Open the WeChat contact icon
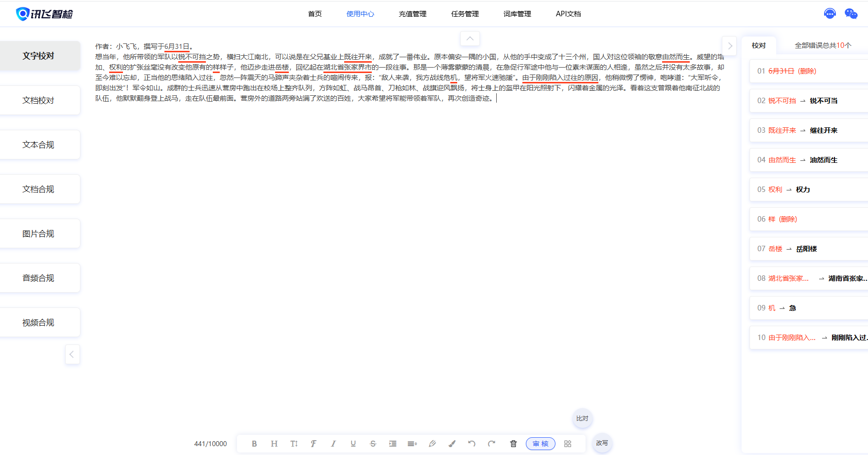Image resolution: width=868 pixels, height=455 pixels. pyautogui.click(x=851, y=14)
